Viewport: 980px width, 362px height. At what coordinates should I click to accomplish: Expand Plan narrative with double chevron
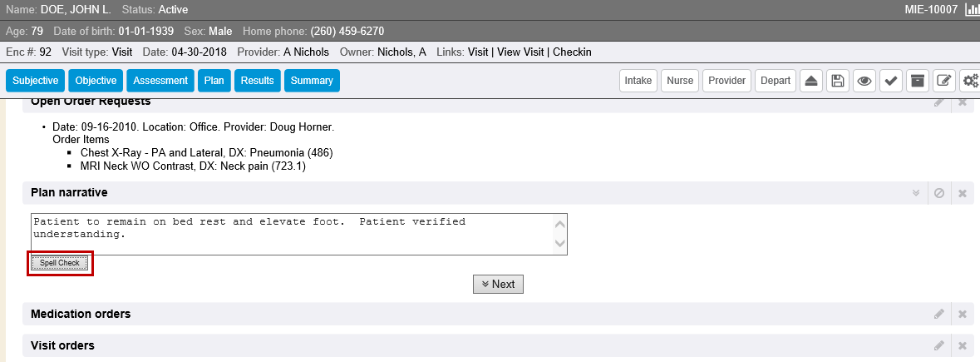(x=916, y=193)
